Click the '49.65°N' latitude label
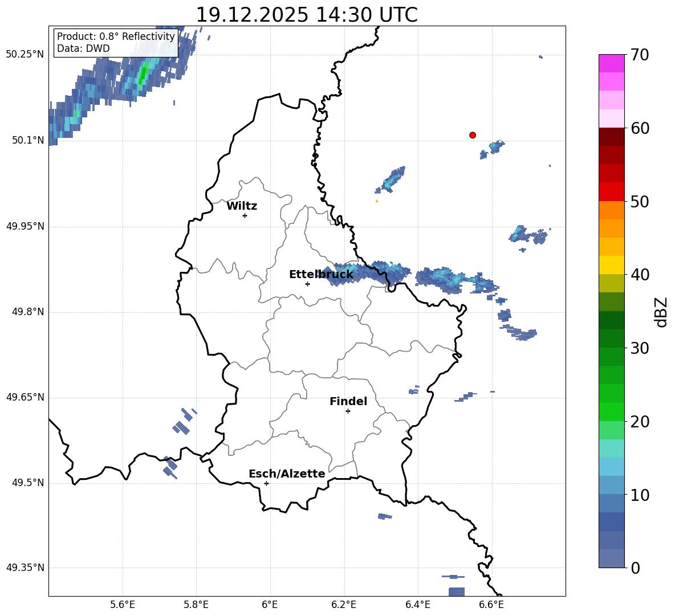Image resolution: width=675 pixels, height=616 pixels. pos(25,397)
